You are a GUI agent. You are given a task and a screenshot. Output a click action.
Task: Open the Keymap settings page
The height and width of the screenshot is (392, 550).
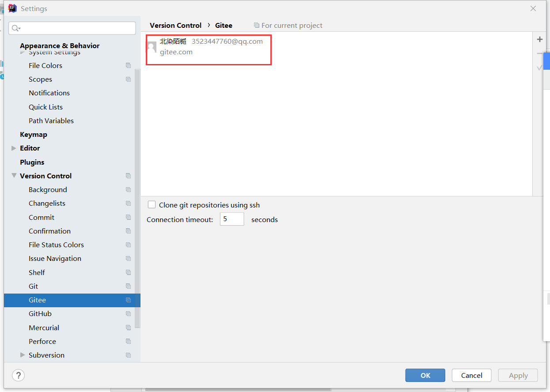click(34, 135)
